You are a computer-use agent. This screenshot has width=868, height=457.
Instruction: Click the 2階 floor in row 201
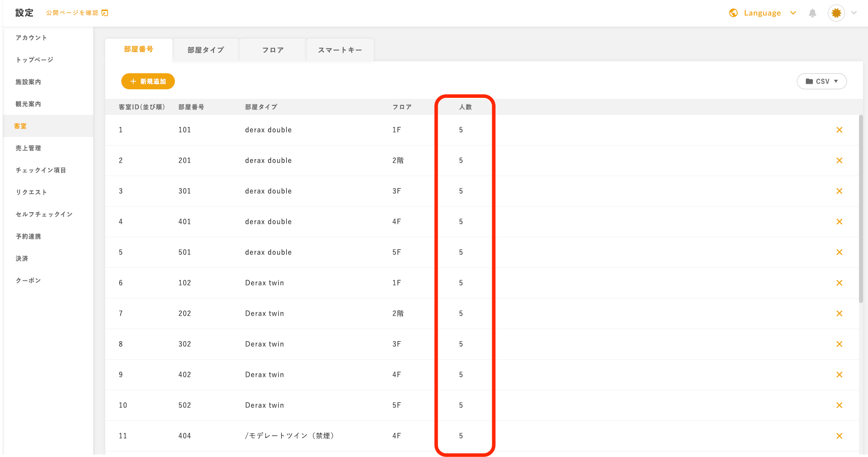point(398,161)
